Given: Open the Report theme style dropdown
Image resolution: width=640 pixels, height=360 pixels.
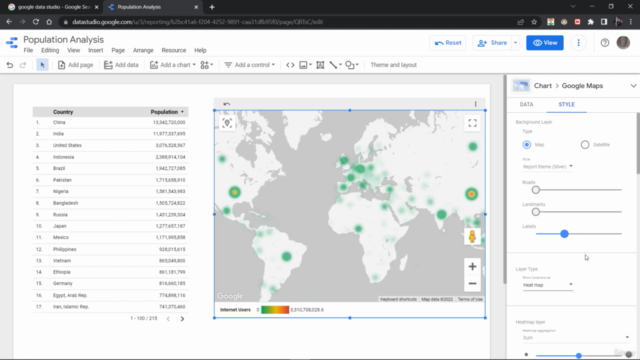Looking at the screenshot, I should (548, 167).
